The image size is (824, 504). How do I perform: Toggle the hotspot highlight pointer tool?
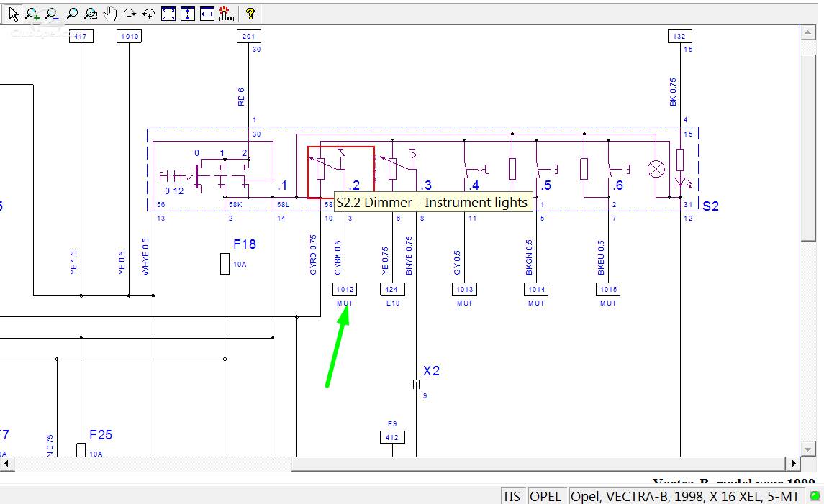pos(227,14)
